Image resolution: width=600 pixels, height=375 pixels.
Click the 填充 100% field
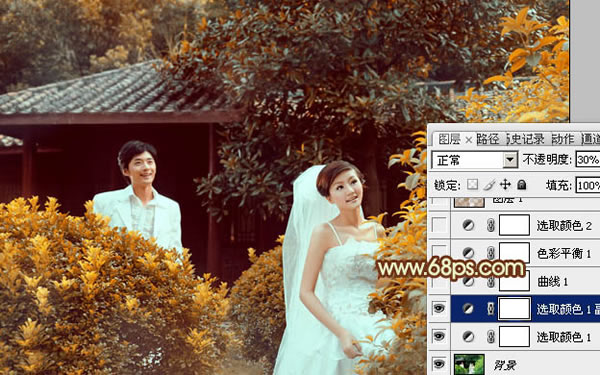(588, 186)
